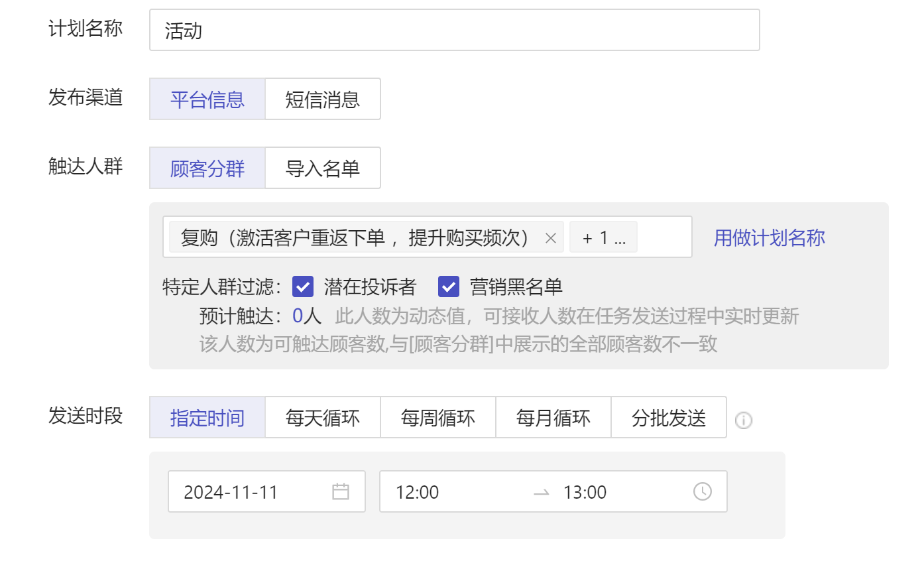Image resolution: width=924 pixels, height=563 pixels.
Task: Click the 发布渠道 field label
Action: coord(86,97)
